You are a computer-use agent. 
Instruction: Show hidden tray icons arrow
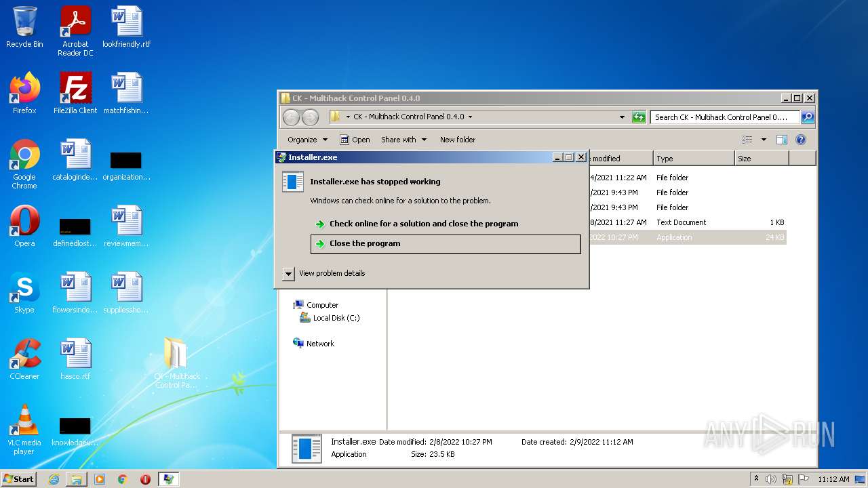click(x=756, y=479)
